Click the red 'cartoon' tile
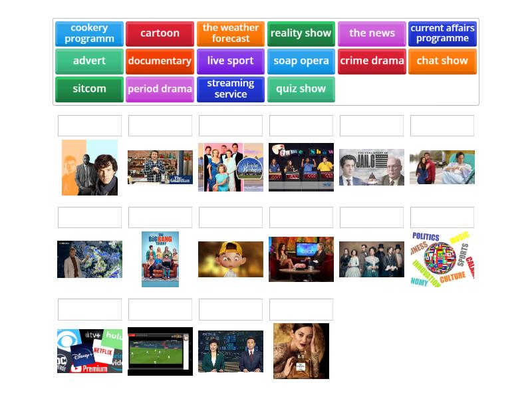532x399 pixels. tap(160, 33)
